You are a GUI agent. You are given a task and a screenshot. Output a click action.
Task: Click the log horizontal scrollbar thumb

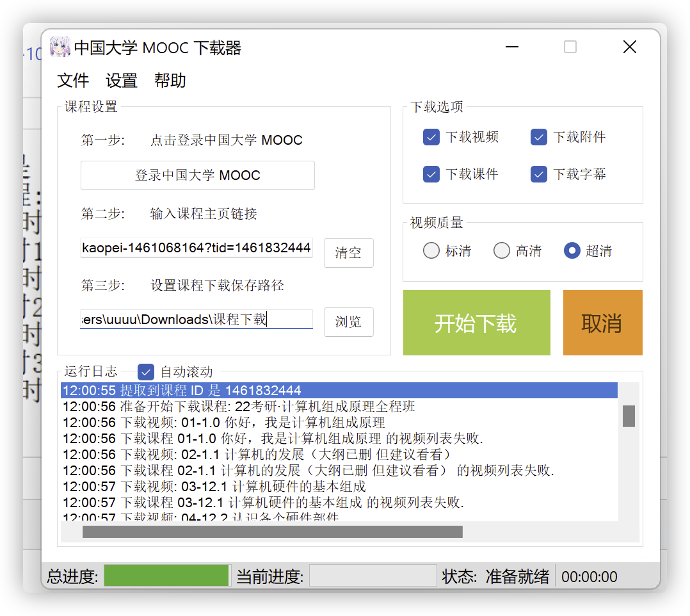point(273,532)
